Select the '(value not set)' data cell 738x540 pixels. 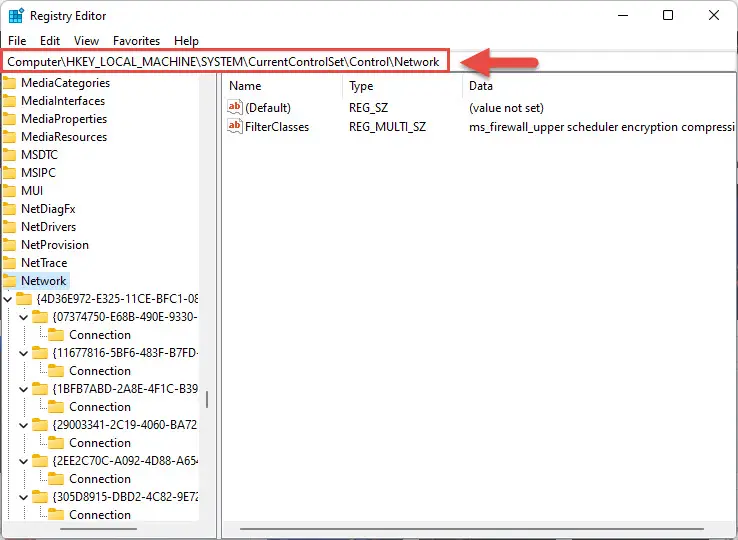(x=506, y=108)
